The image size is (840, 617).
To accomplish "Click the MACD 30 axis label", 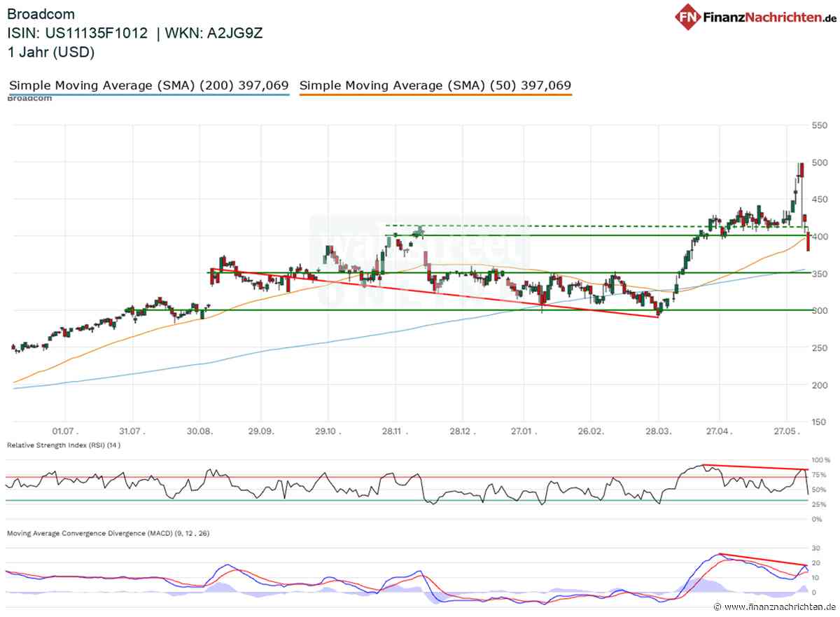I will point(815,548).
